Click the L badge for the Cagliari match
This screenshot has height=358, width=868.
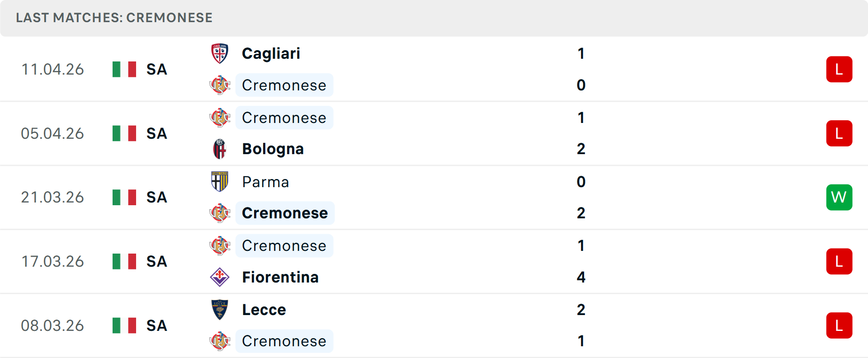[839, 69]
